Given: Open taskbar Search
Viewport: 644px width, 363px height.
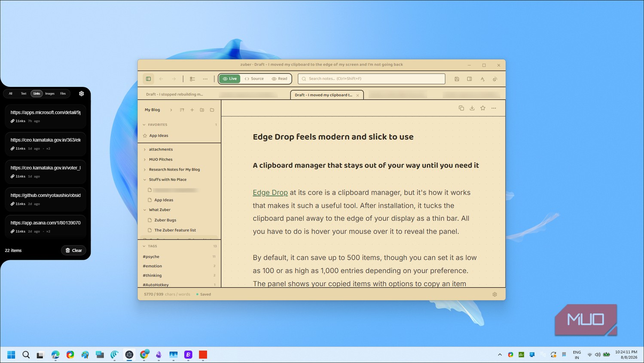Looking at the screenshot, I should 26,355.
